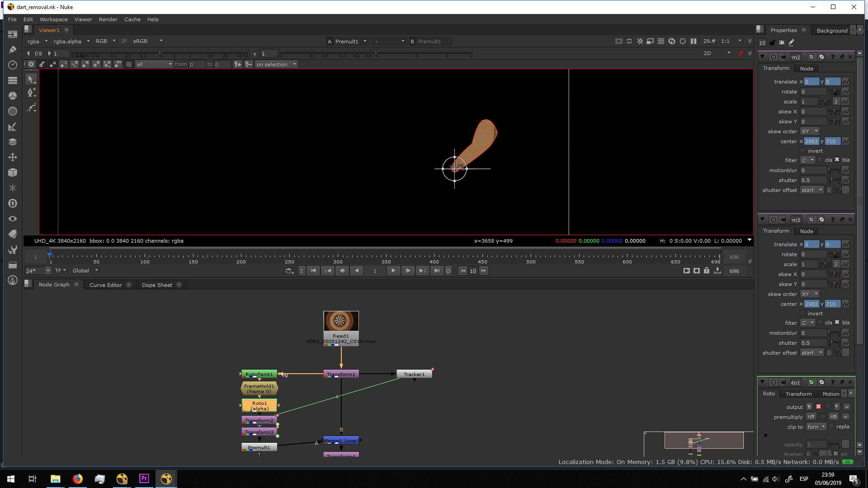The height and width of the screenshot is (488, 868).
Task: Select the Bezier pen tool in viewer
Action: point(31,93)
